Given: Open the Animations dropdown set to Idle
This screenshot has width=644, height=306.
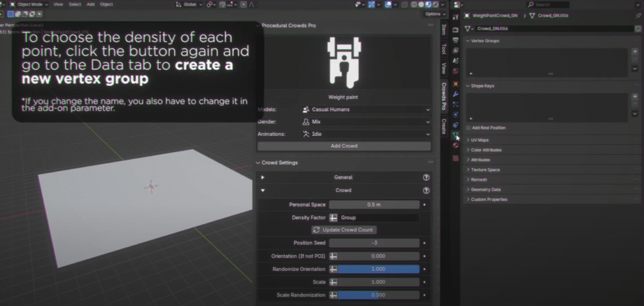Looking at the screenshot, I should 365,134.
